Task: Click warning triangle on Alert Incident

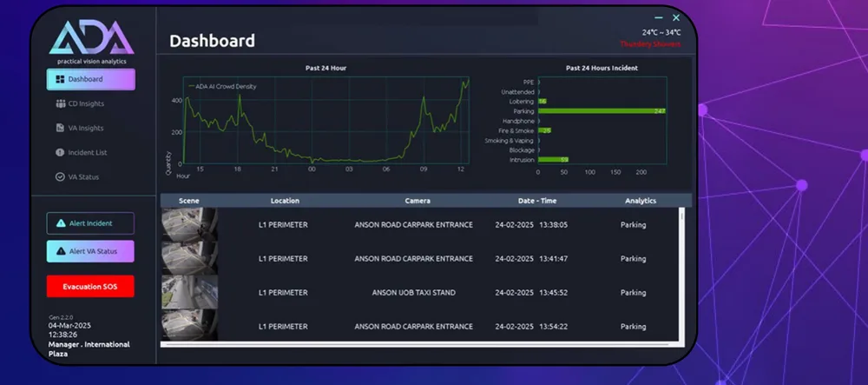Action: click(61, 223)
